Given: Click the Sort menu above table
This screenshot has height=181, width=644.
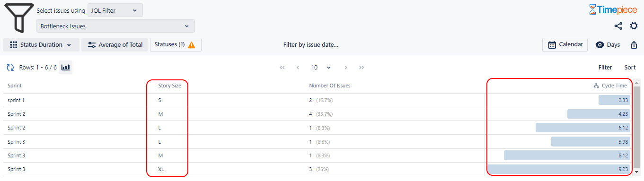Looking at the screenshot, I should 630,68.
